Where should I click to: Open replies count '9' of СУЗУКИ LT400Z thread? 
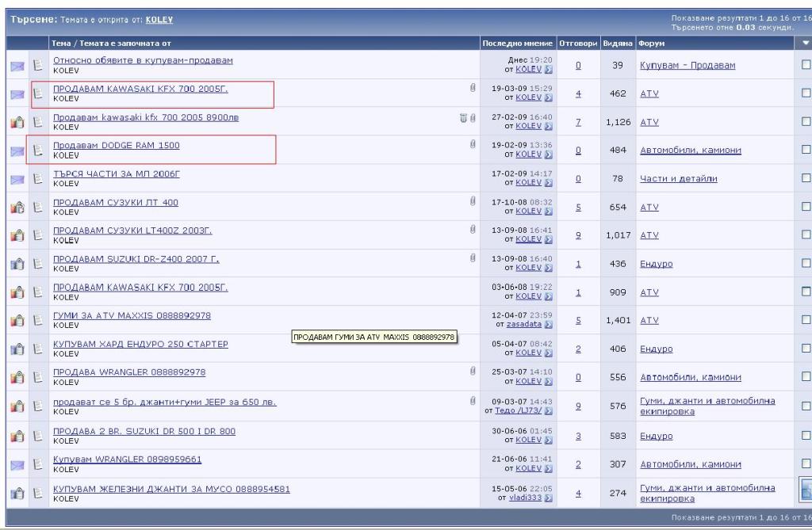pos(578,235)
